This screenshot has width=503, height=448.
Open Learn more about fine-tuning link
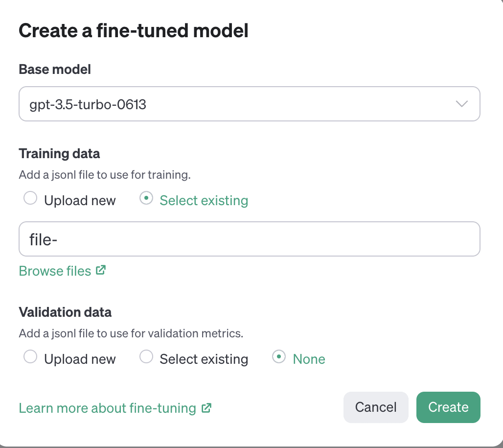click(x=108, y=408)
